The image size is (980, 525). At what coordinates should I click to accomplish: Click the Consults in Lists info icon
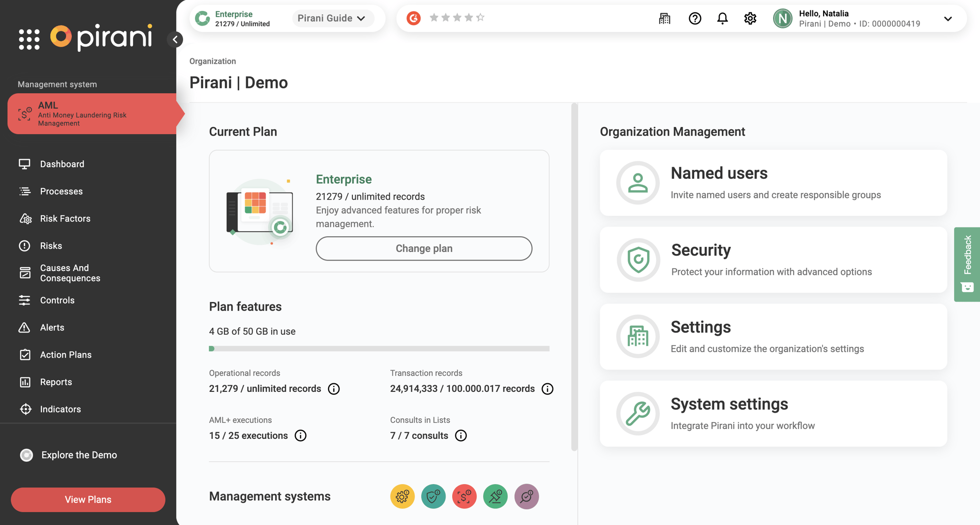pos(460,435)
